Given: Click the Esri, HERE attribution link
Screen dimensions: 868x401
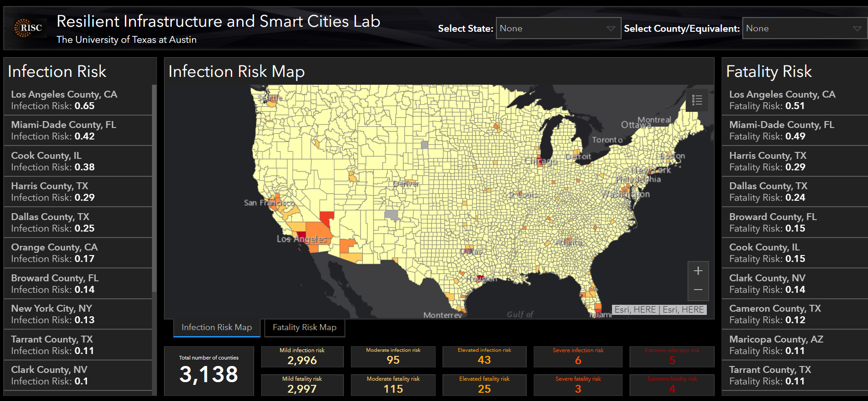Looking at the screenshot, I should point(659,310).
